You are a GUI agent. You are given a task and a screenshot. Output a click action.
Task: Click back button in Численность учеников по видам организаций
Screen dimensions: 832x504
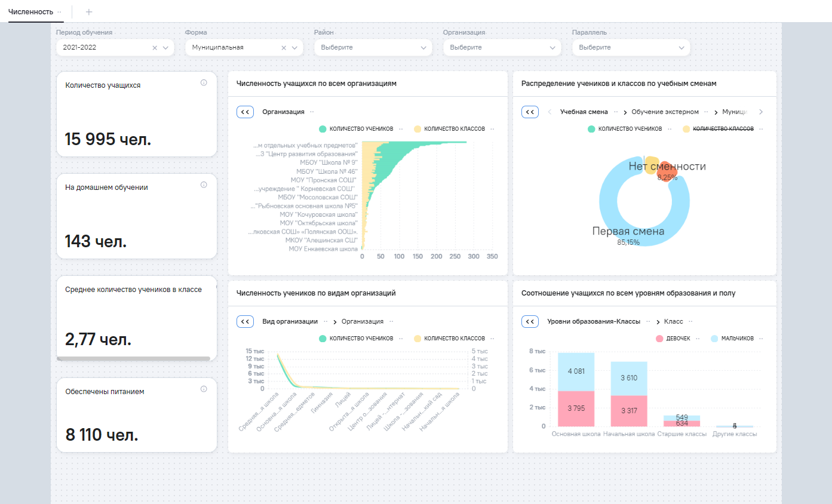coord(245,321)
